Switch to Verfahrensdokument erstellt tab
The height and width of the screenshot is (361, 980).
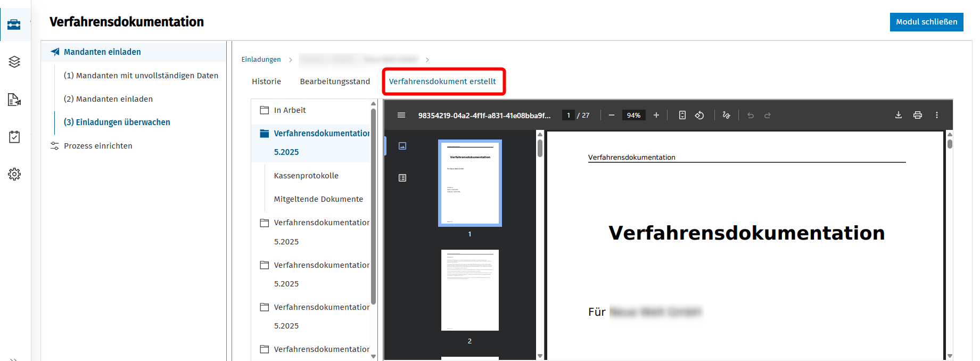pyautogui.click(x=442, y=81)
